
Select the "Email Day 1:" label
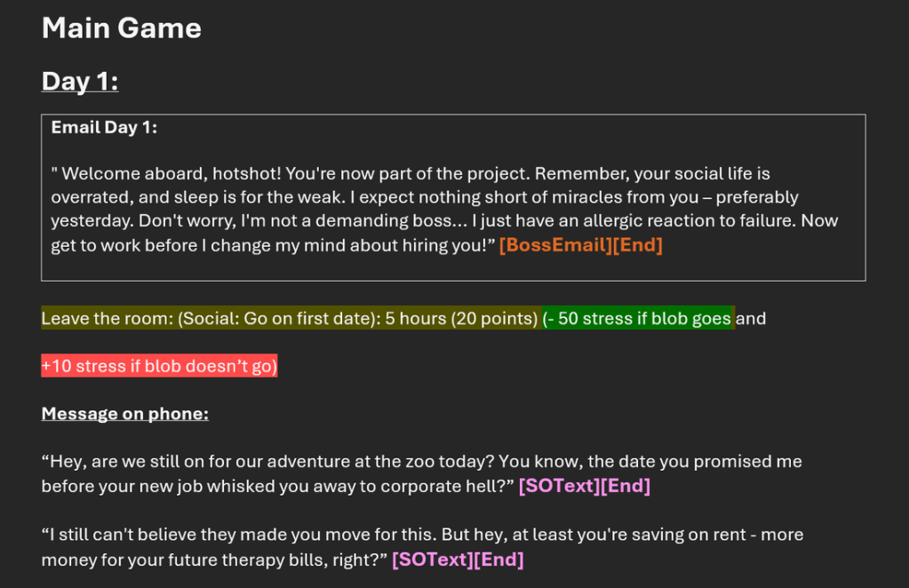pyautogui.click(x=104, y=127)
